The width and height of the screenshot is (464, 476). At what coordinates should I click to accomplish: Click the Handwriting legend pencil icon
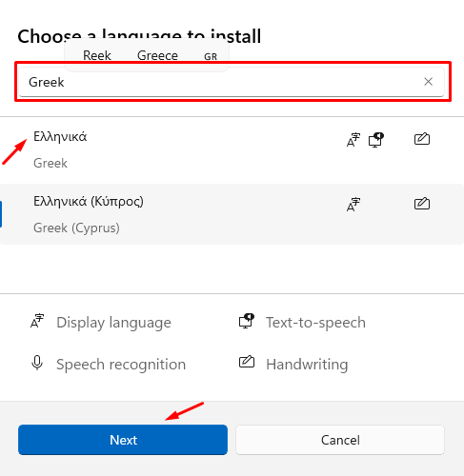point(247,362)
